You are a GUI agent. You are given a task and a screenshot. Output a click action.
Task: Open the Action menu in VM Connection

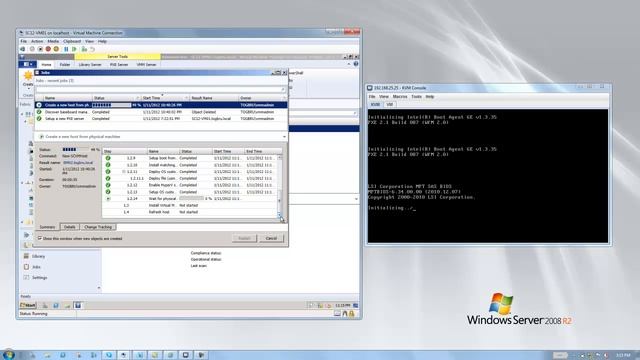pyautogui.click(x=37, y=41)
